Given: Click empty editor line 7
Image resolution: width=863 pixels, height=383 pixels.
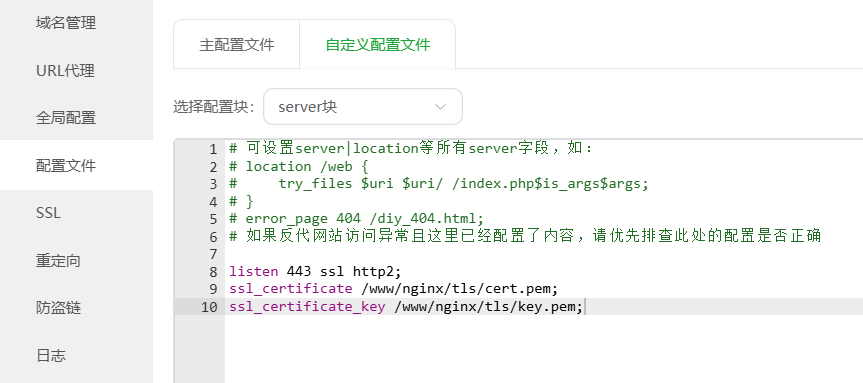Looking at the screenshot, I should click(x=545, y=254).
